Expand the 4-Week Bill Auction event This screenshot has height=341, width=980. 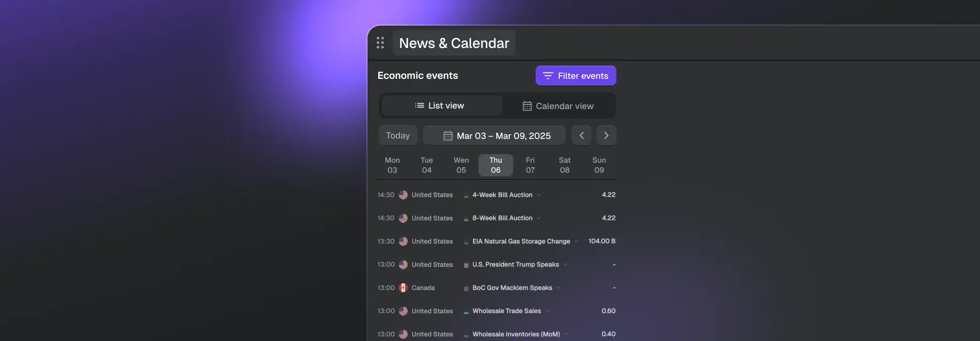[x=539, y=195]
